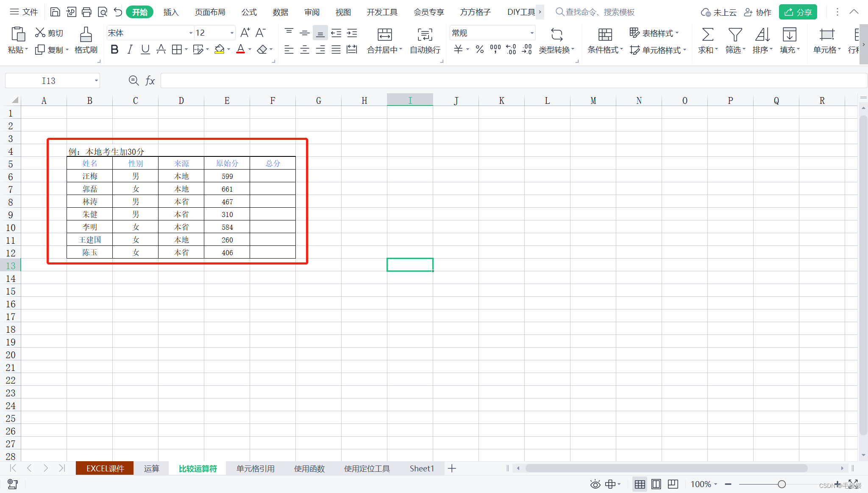Click Increase decimal places icon
868x493 pixels.
coord(511,50)
